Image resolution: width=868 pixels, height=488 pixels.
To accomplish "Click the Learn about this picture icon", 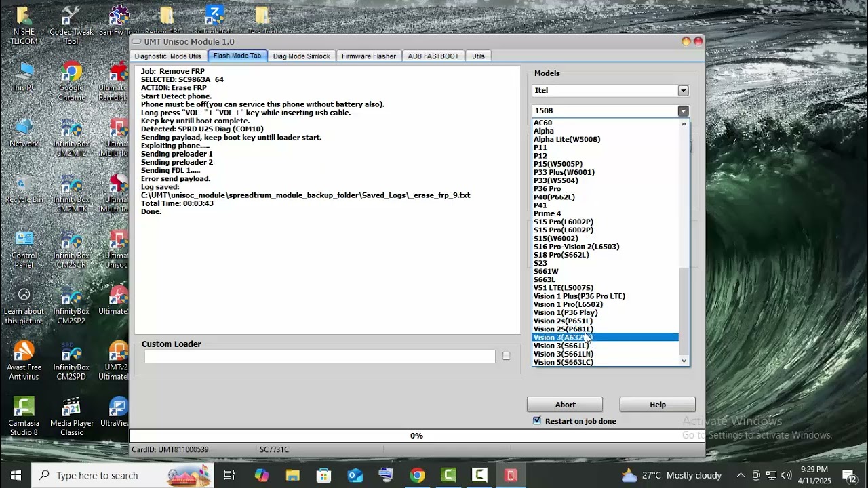I will coord(24,306).
